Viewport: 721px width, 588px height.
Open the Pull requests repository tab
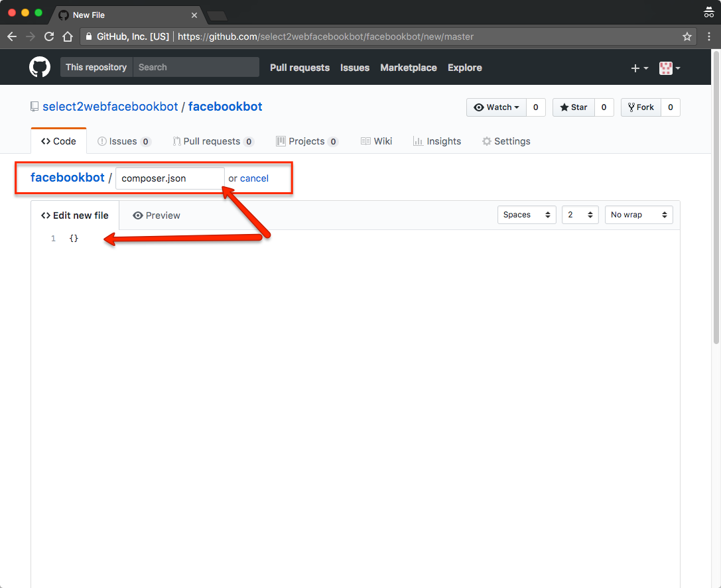[214, 141]
